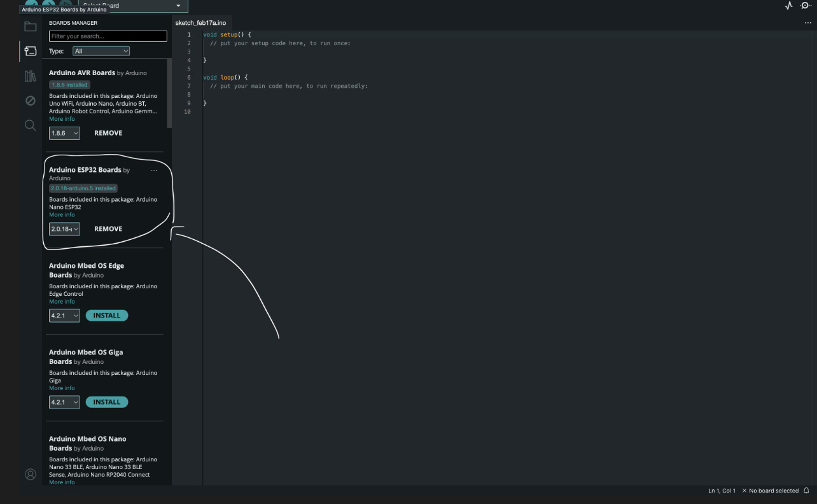Click the void loop() code line
The height and width of the screenshot is (504, 817).
pos(225,78)
